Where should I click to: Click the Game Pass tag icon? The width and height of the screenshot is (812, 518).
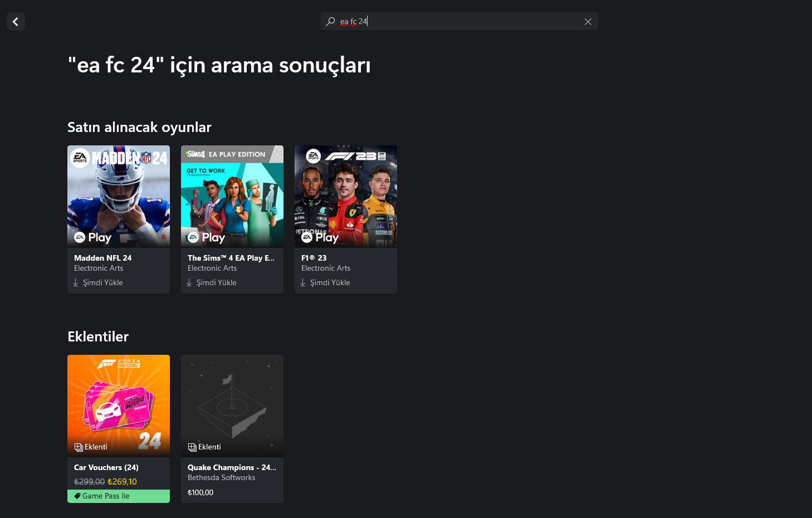click(77, 496)
